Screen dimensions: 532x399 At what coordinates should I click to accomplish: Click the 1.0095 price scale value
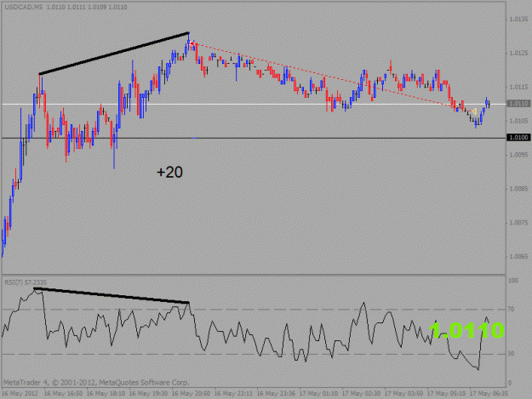coord(518,155)
